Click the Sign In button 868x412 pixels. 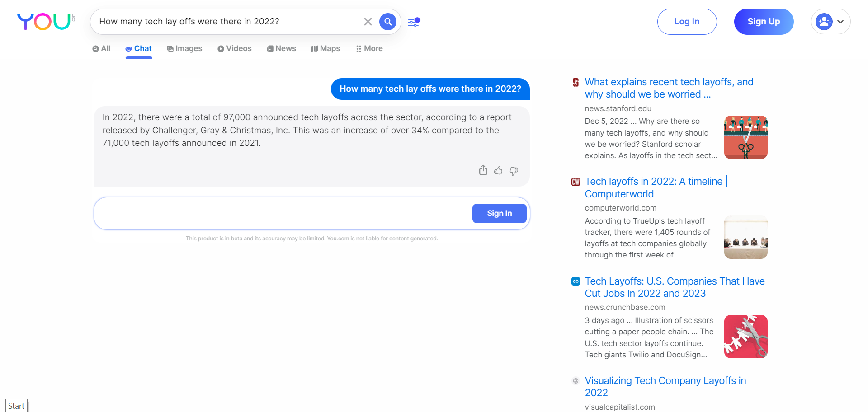pyautogui.click(x=500, y=213)
